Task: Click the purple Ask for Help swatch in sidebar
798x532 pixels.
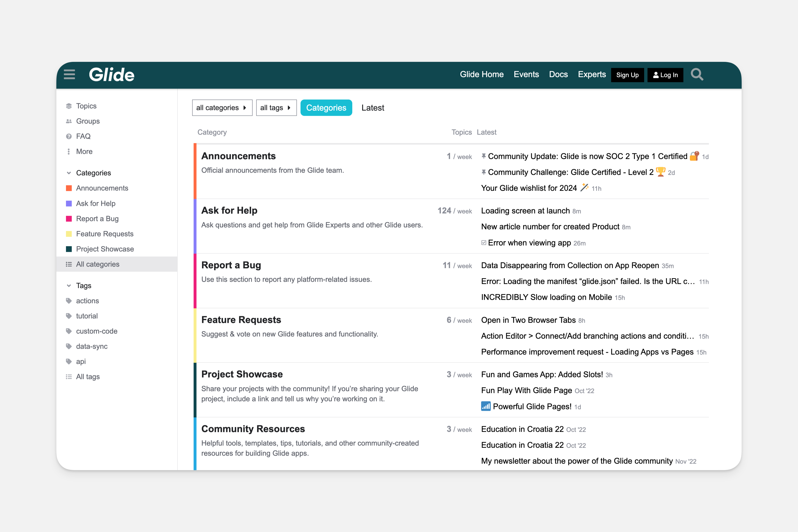Action: pos(69,203)
